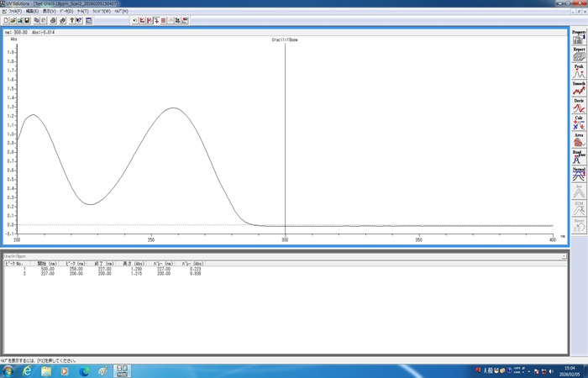Click the Normal normalize icon

click(579, 175)
